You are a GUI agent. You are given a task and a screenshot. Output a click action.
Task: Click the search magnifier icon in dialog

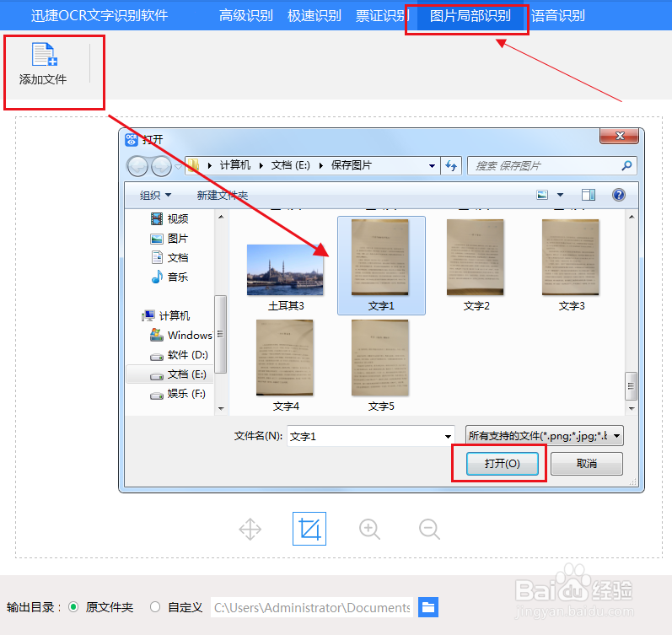[x=626, y=165]
